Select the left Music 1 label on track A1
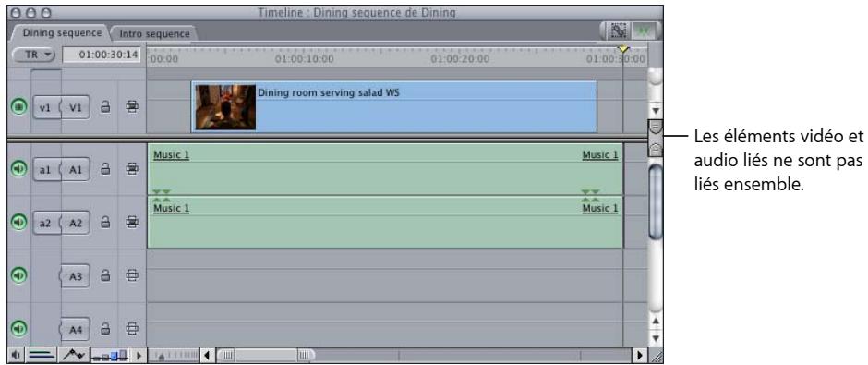The height and width of the screenshot is (365, 868). pos(171,155)
